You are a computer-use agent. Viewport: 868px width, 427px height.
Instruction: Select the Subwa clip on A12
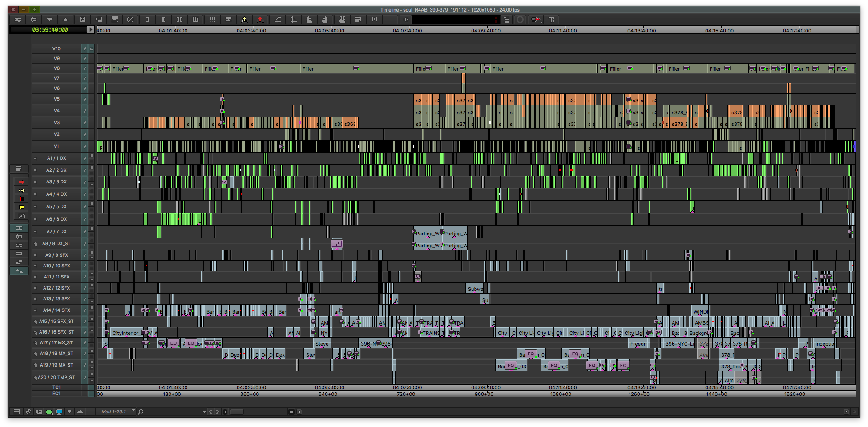tap(475, 288)
